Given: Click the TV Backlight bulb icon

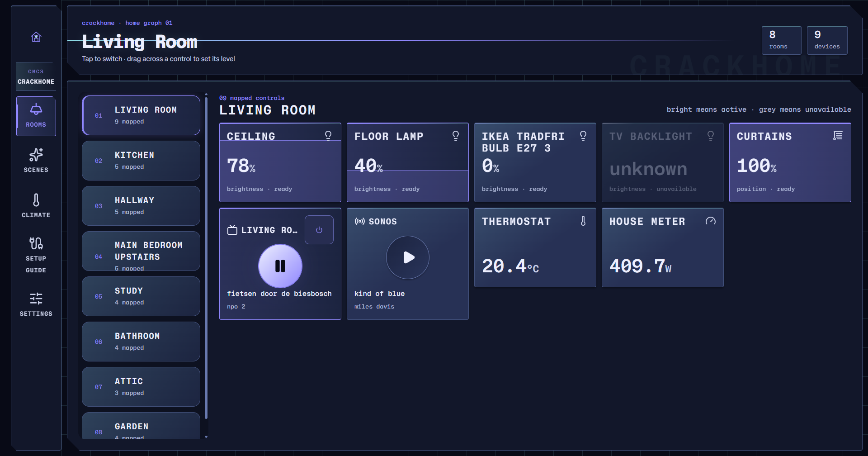Looking at the screenshot, I should 711,136.
